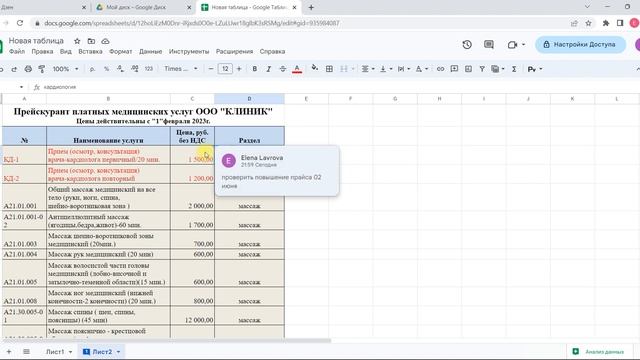Increase font size with plus
The height and width of the screenshot is (360, 640).
pyautogui.click(x=239, y=69)
